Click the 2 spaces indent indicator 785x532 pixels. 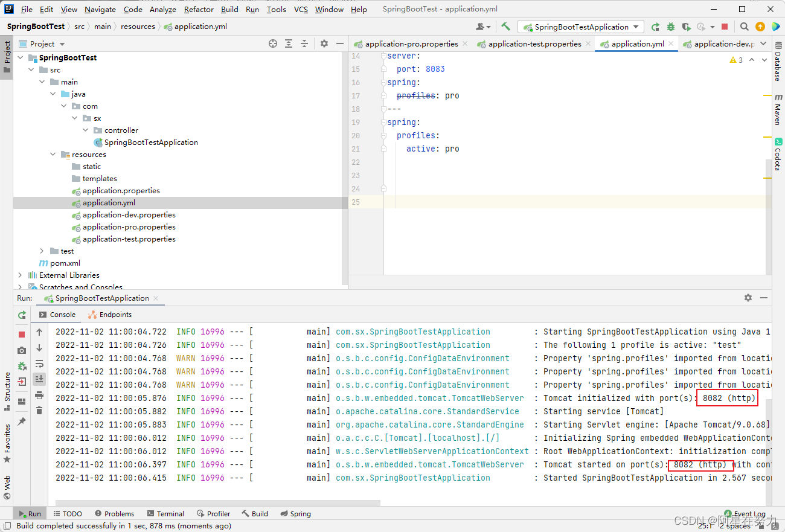(735, 525)
